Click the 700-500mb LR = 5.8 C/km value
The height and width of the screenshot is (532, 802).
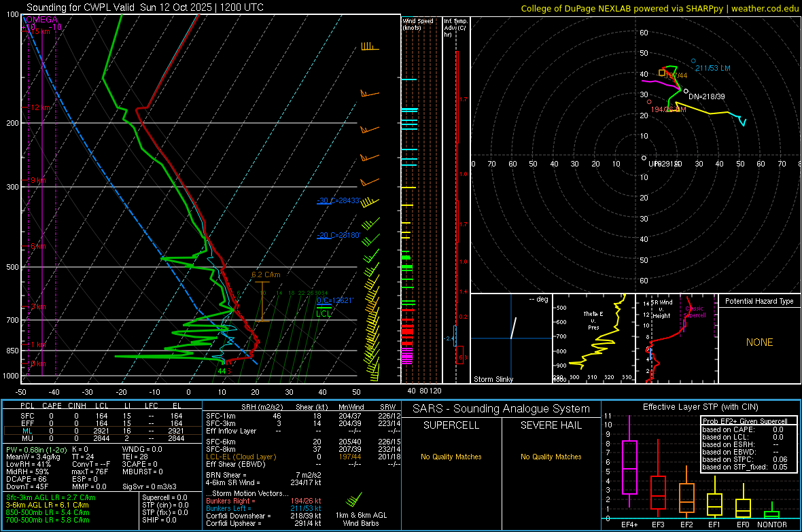pyautogui.click(x=48, y=520)
